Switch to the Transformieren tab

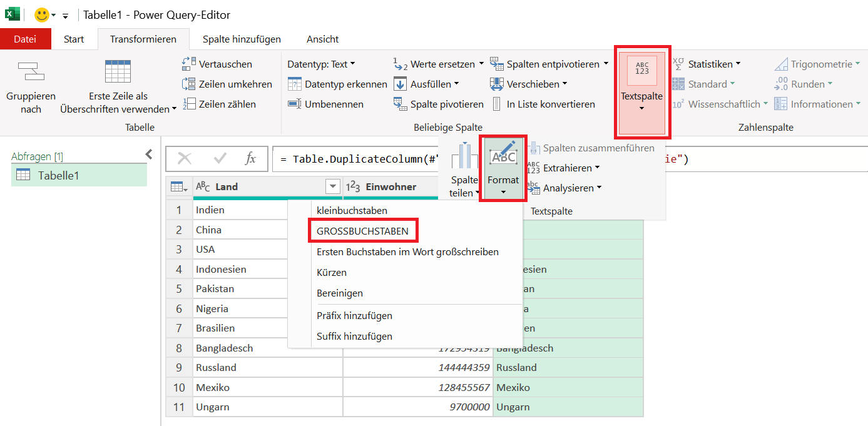143,39
